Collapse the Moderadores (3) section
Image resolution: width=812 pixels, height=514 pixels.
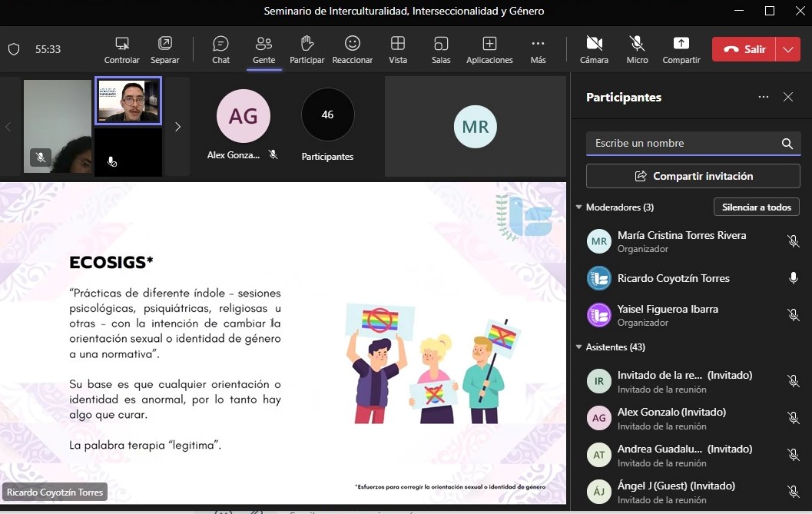pos(579,207)
